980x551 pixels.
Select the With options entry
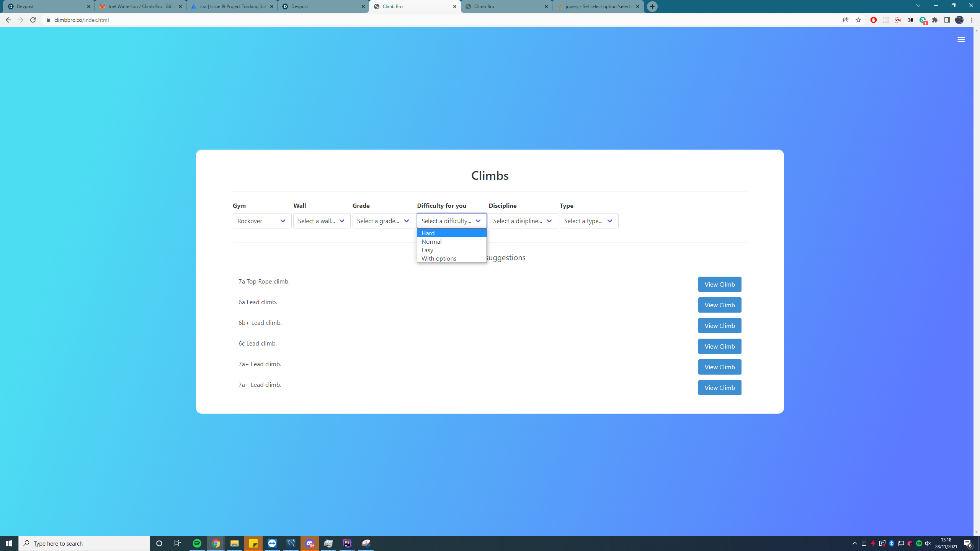(x=439, y=258)
